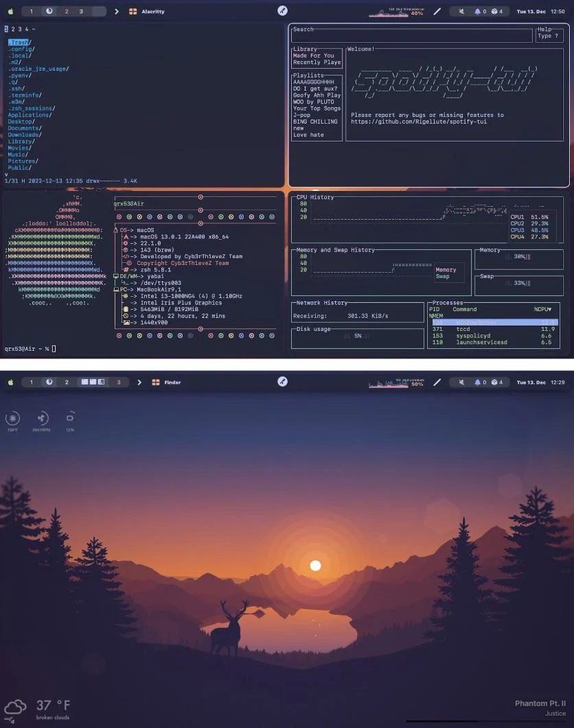Click the battery widget showing 12%
574x728 pixels.
click(x=69, y=418)
